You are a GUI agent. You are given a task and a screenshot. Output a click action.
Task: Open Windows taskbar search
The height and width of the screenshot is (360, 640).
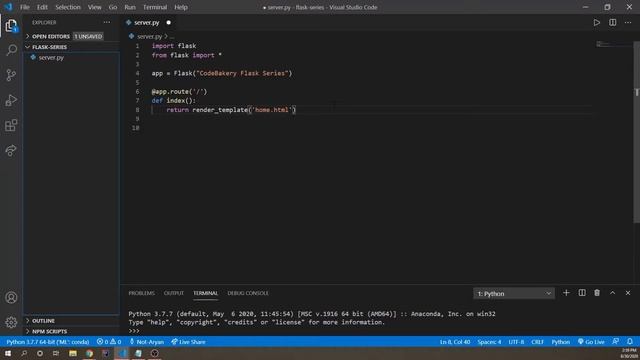[24, 353]
